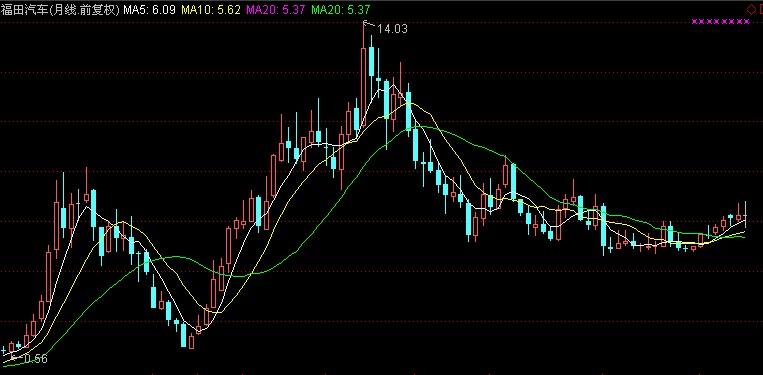Select the magenta MA20: 5.37 label
The image size is (763, 375).
[x=276, y=9]
